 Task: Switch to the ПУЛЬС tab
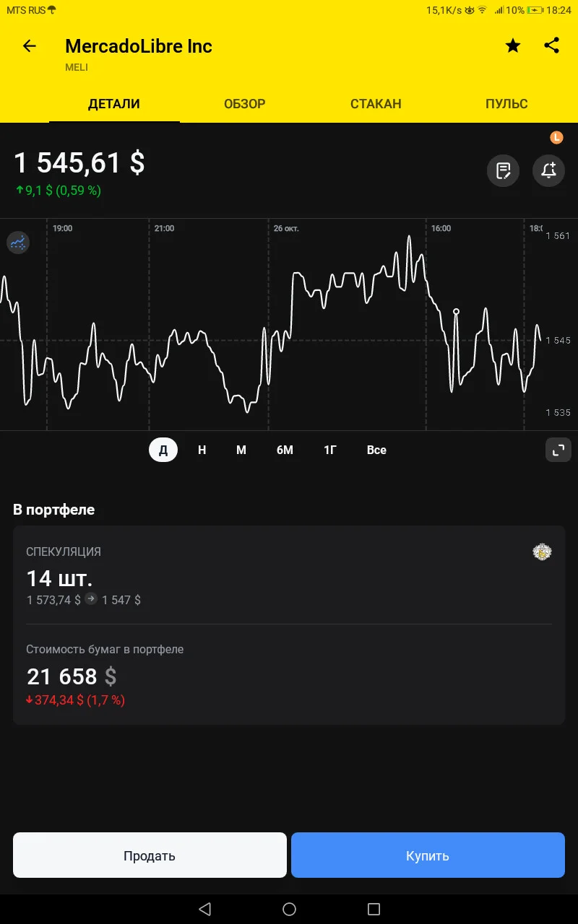[x=506, y=104]
